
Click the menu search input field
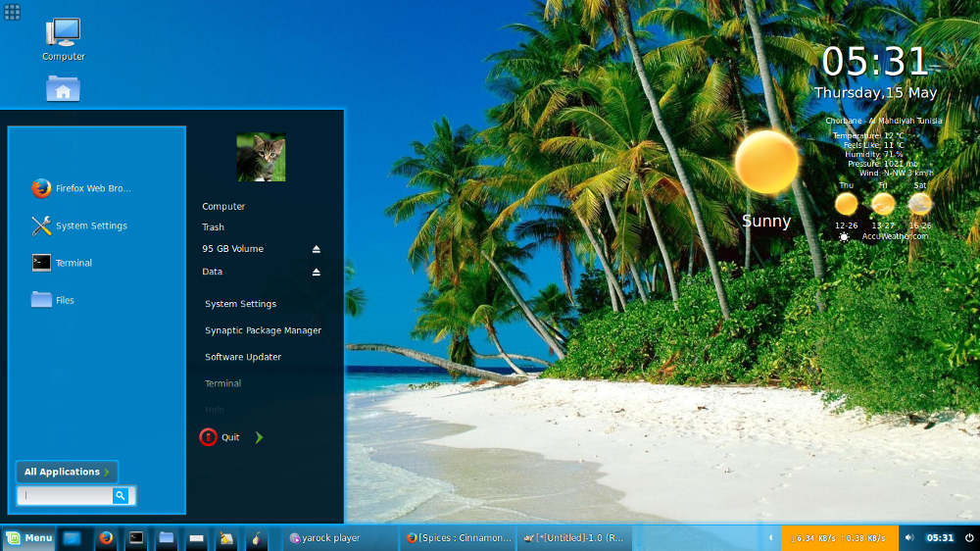click(65, 495)
